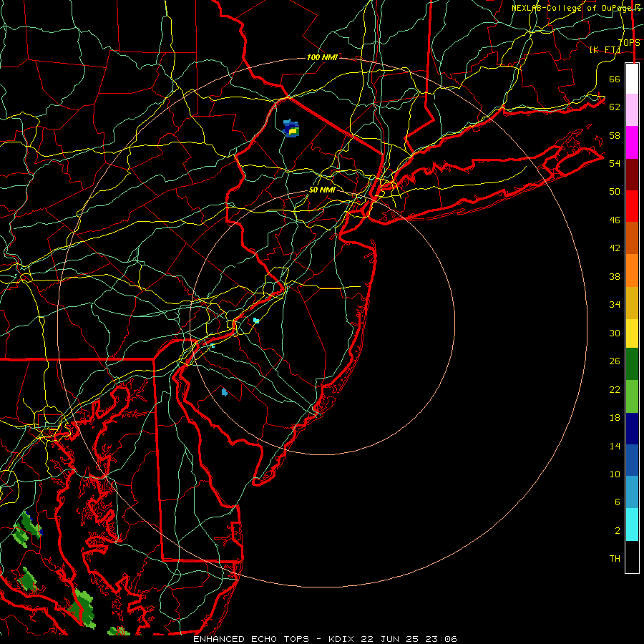Click the legend value '14'
The width and height of the screenshot is (644, 644).
point(615,446)
